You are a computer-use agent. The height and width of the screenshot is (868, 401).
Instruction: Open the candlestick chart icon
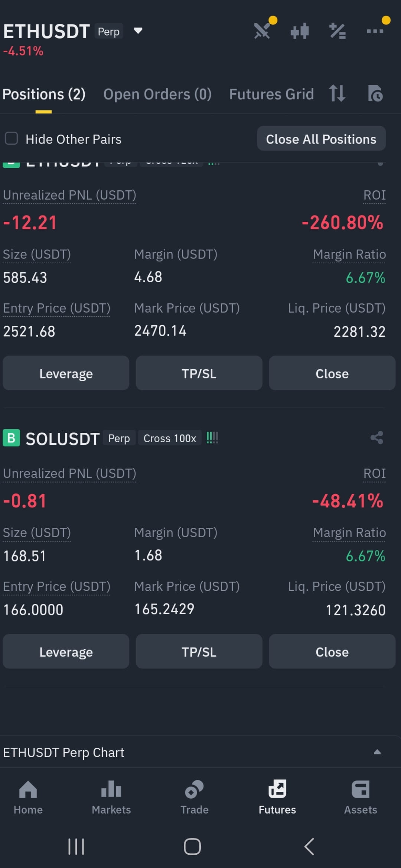pos(300,31)
